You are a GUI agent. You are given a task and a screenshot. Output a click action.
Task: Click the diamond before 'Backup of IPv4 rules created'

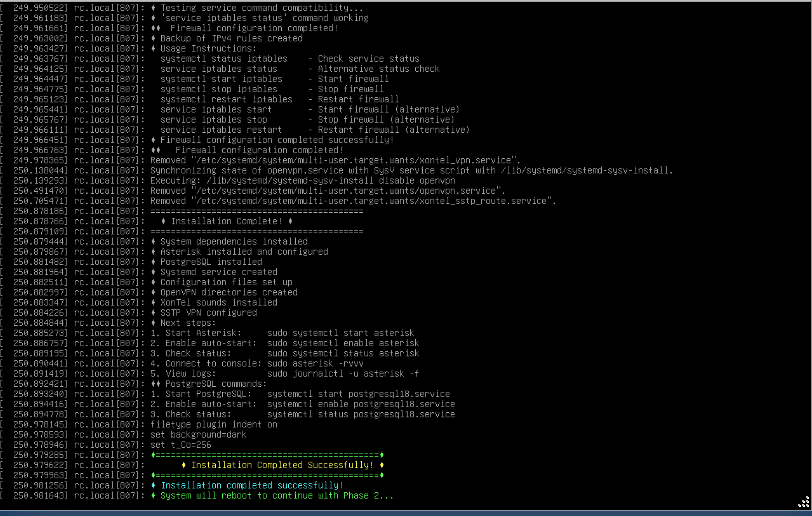coord(152,37)
